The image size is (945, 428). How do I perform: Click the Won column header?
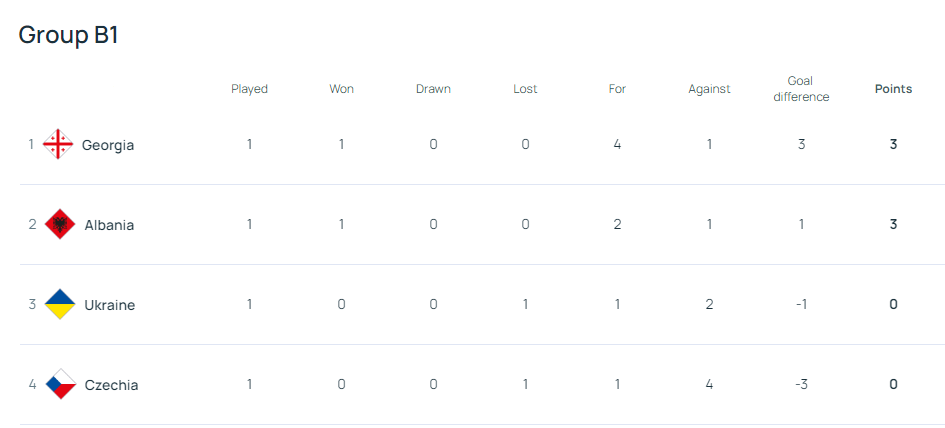(x=341, y=89)
